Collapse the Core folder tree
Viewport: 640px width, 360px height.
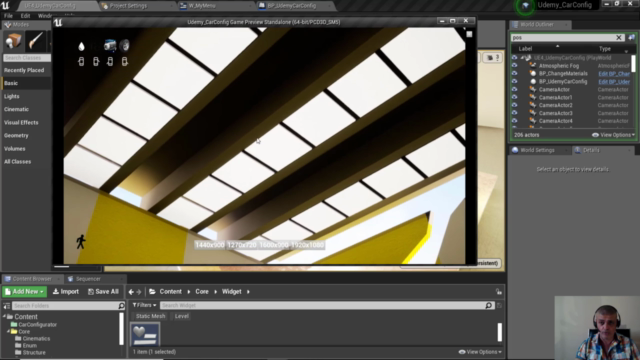(x=8, y=331)
